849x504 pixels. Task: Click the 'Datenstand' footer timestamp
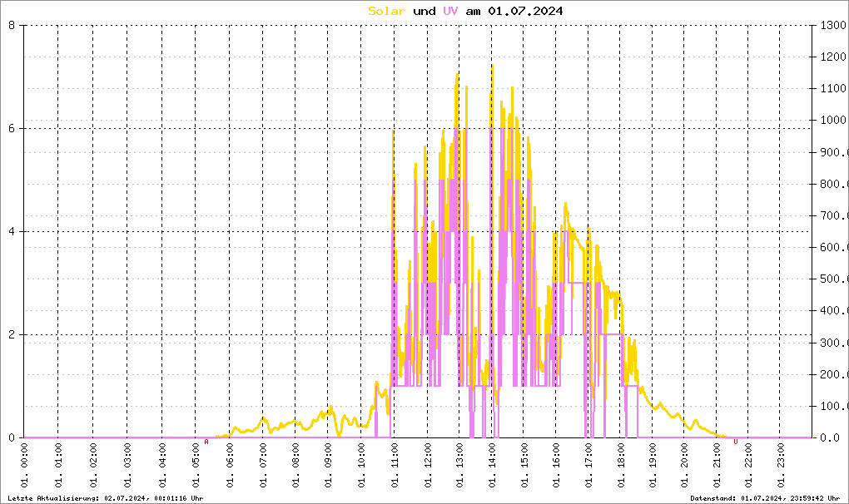765,498
